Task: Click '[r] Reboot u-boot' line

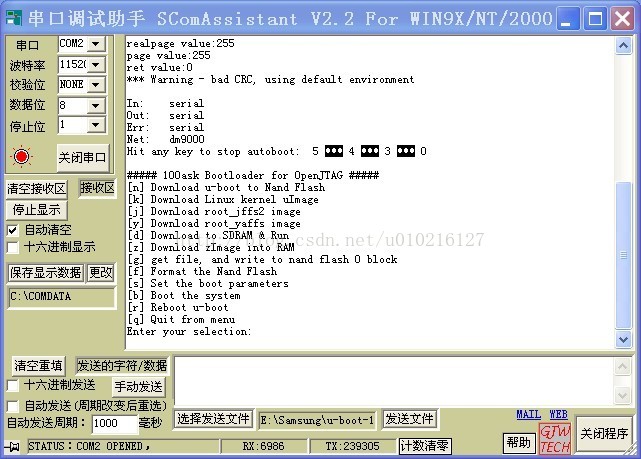Action: [x=178, y=307]
